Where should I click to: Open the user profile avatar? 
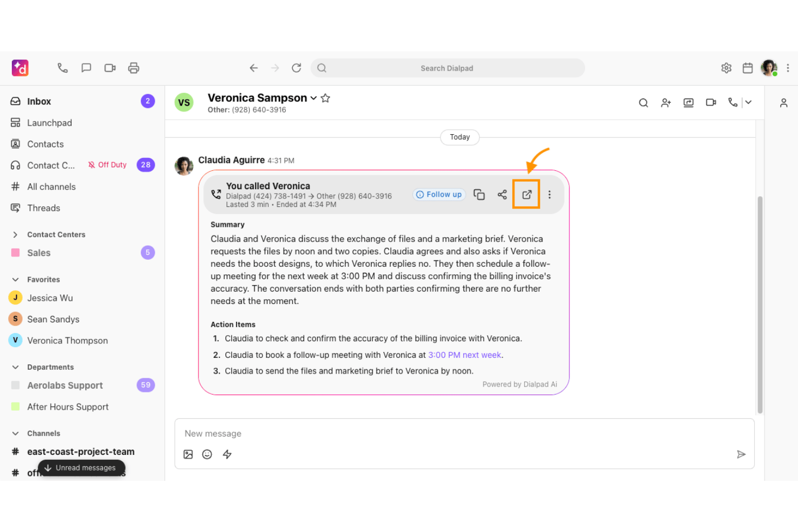click(x=769, y=68)
